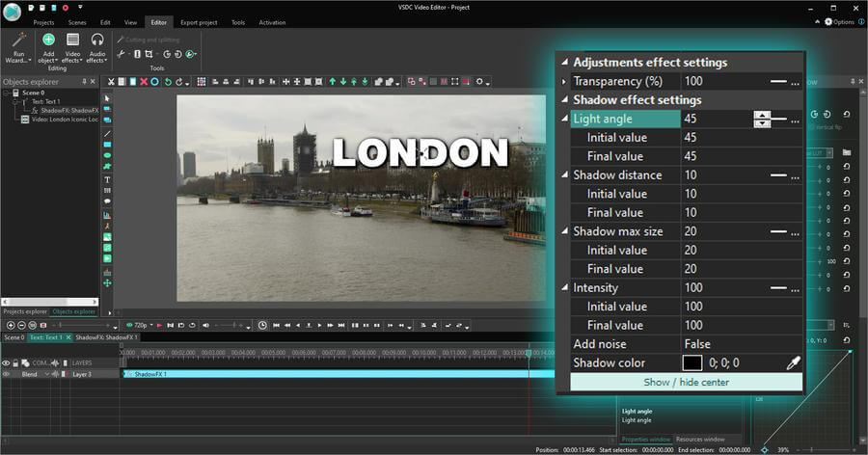
Task: Select the ellipse shape tool
Action: pos(107,155)
